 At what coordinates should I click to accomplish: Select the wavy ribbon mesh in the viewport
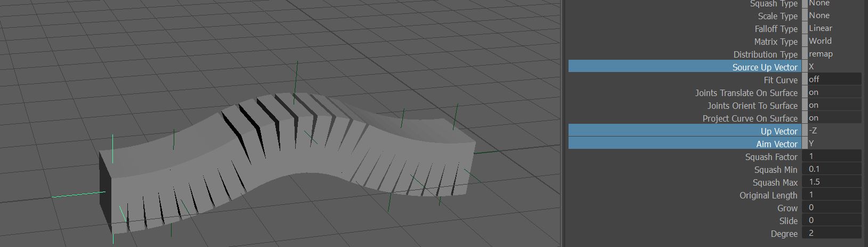(x=288, y=160)
